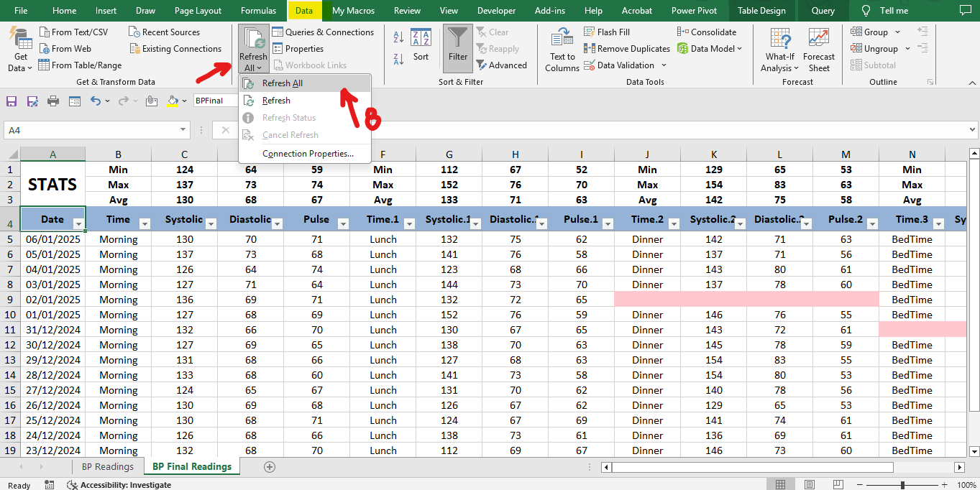Open the fill color dropdown arrow
980x490 pixels.
[184, 101]
